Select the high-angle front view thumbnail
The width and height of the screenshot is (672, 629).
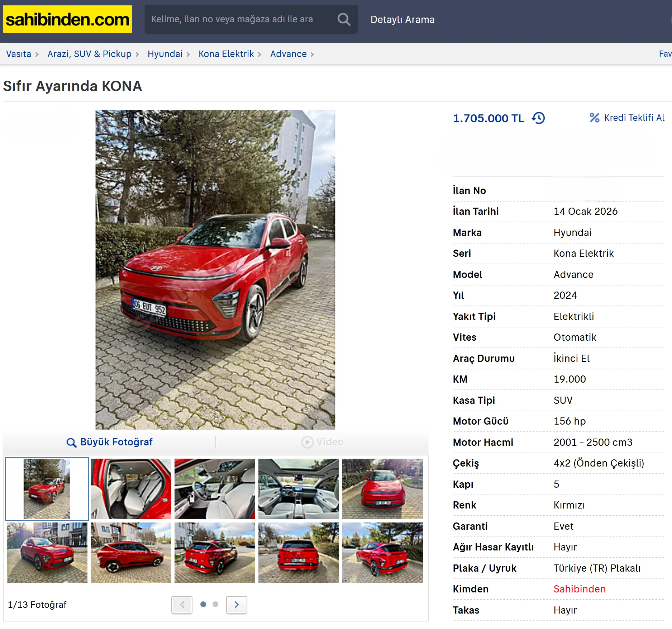tap(382, 489)
